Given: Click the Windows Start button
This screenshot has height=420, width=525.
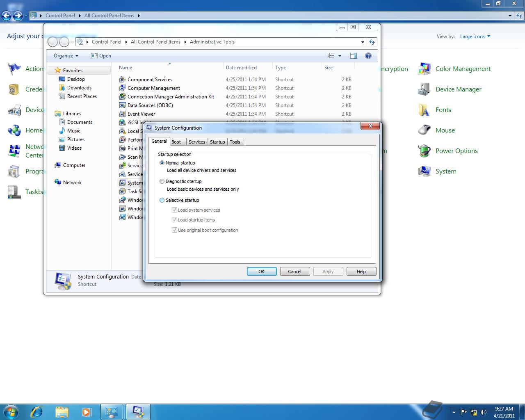Looking at the screenshot, I should tap(11, 411).
